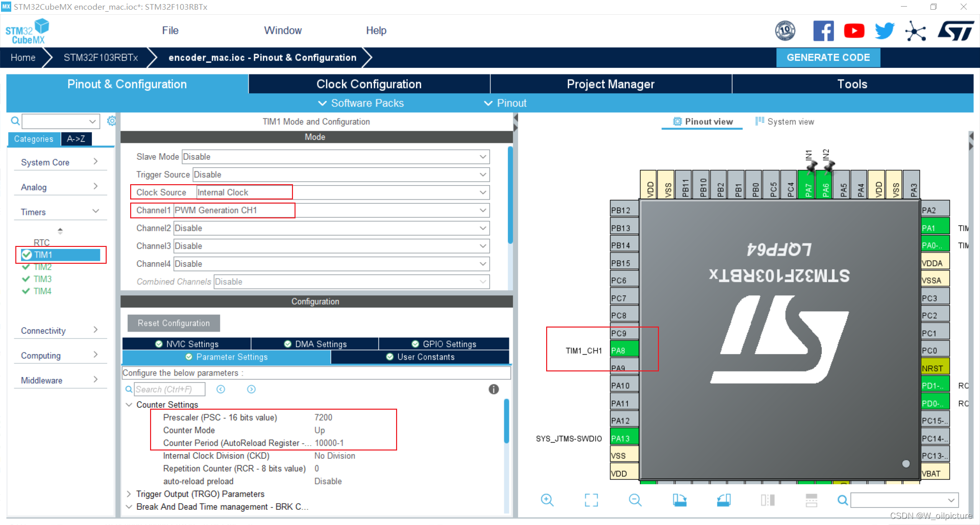The image size is (980, 525).
Task: Open the File menu
Action: point(170,31)
